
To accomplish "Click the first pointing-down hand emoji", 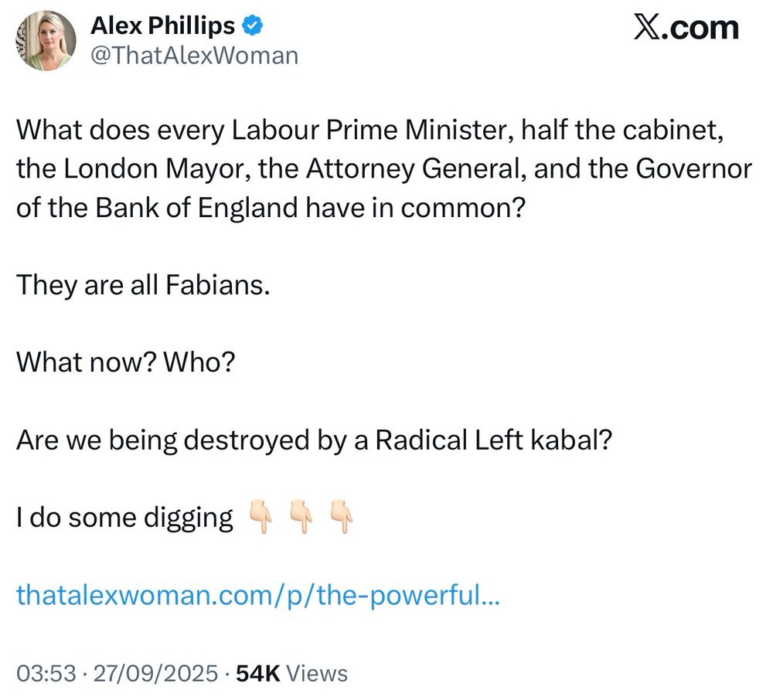I will [x=261, y=516].
